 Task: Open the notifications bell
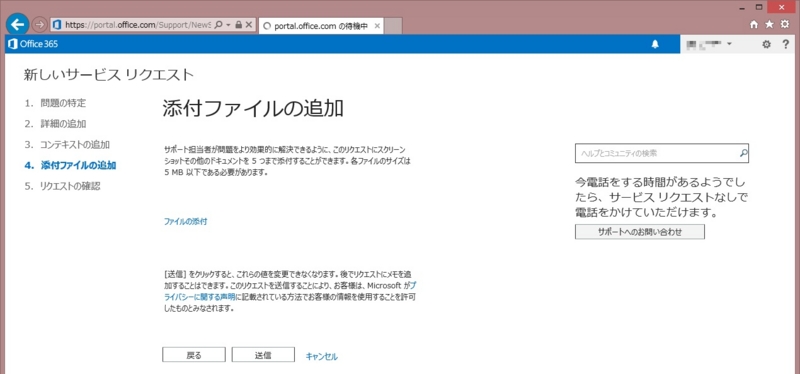click(x=655, y=44)
